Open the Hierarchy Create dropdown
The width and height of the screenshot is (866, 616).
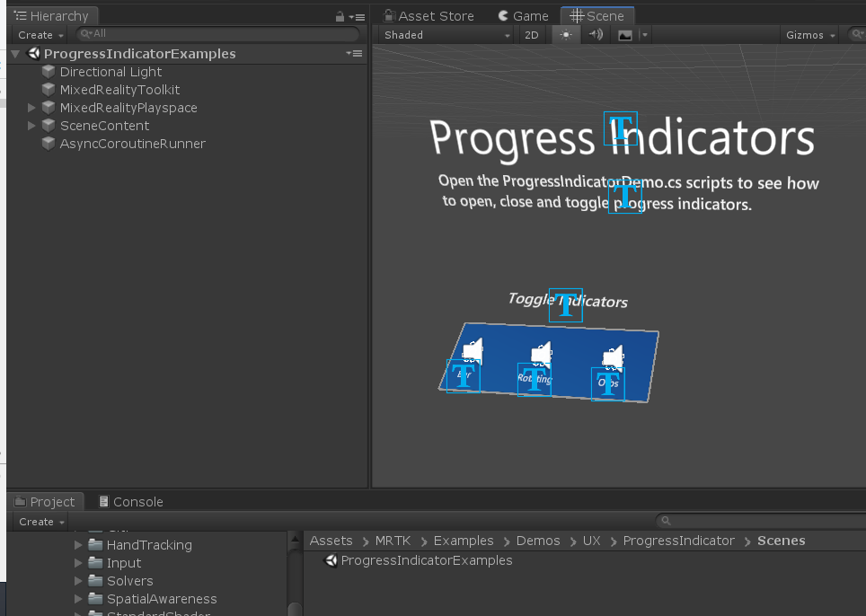(40, 35)
